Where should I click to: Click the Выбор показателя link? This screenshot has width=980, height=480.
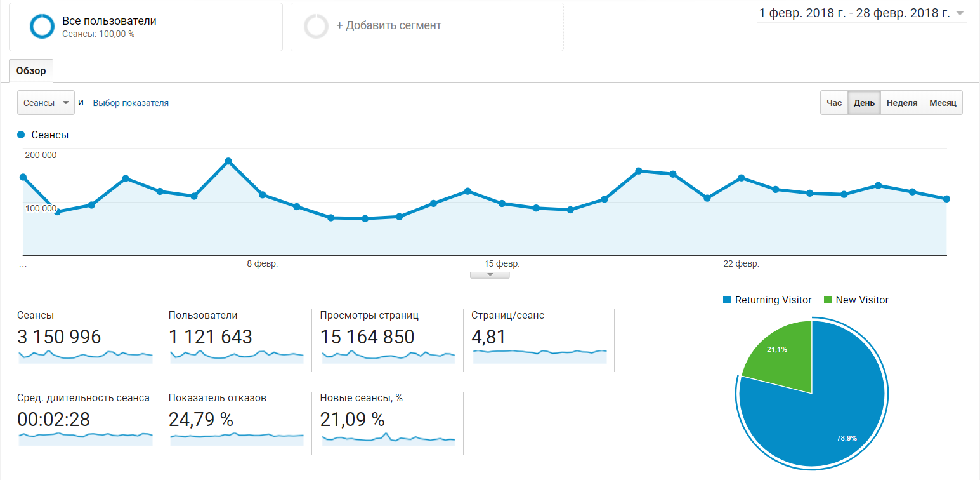(x=131, y=103)
